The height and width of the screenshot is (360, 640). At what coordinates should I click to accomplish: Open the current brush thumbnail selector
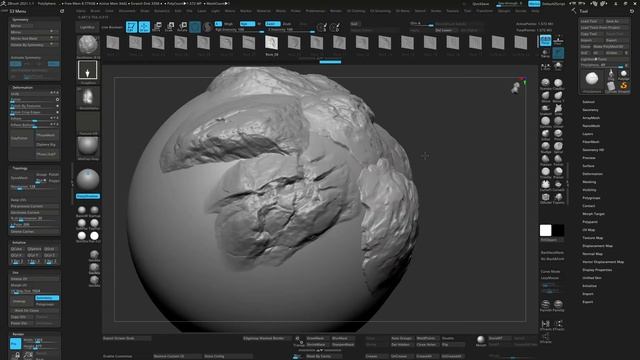88,46
